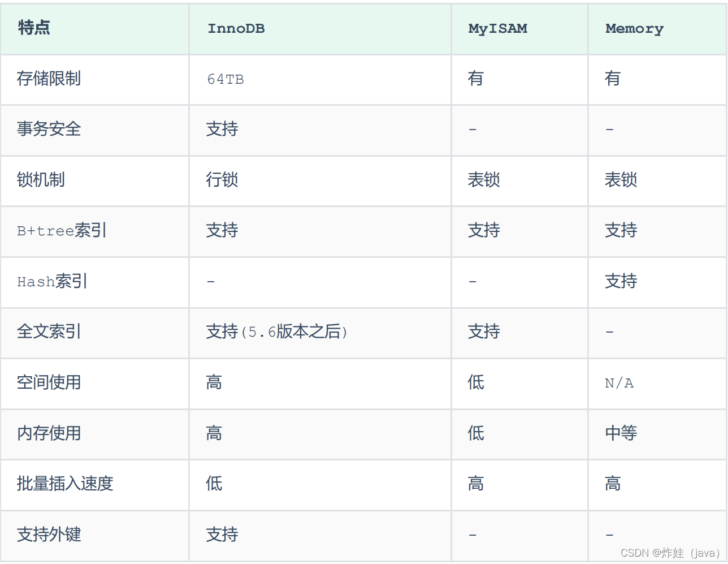The height and width of the screenshot is (564, 728).
Task: Click the MyISAM column header
Action: (x=497, y=28)
